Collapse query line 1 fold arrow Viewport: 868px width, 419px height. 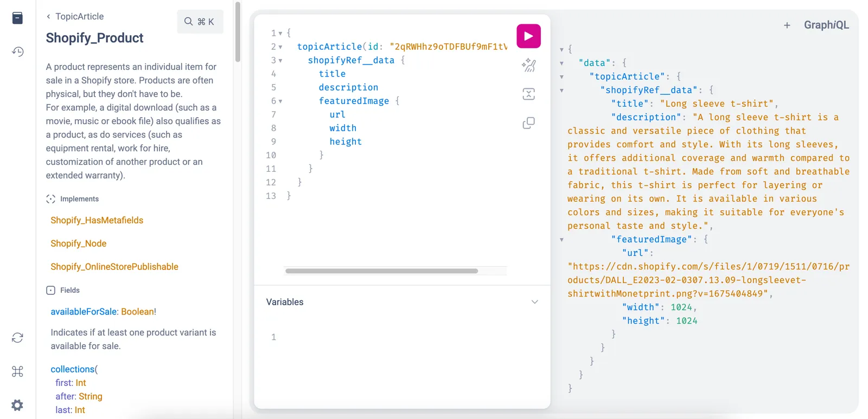pyautogui.click(x=280, y=33)
